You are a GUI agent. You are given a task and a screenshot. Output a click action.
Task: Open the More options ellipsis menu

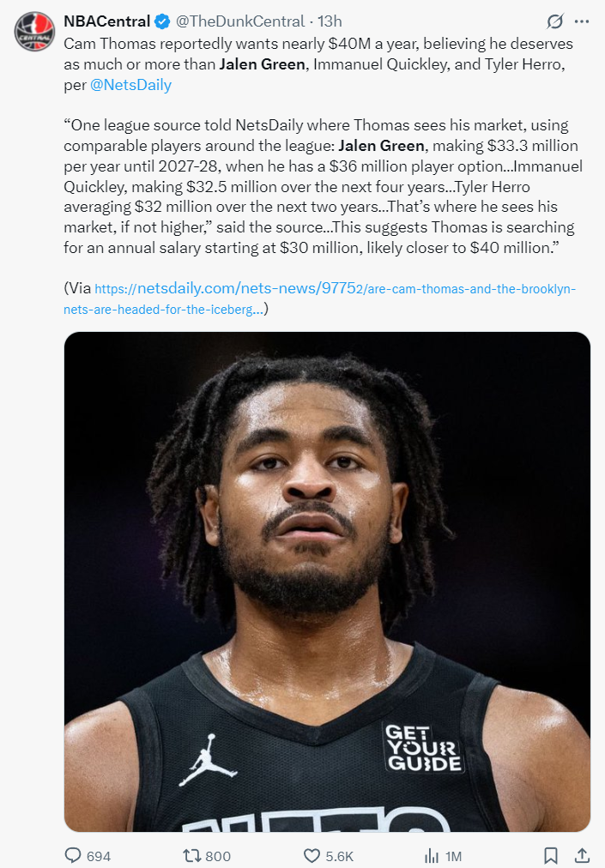tap(581, 21)
